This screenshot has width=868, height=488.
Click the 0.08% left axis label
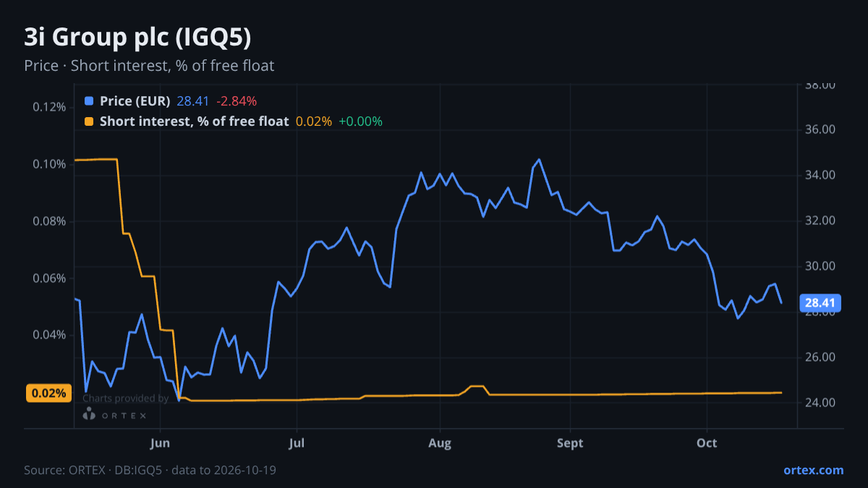click(x=49, y=221)
